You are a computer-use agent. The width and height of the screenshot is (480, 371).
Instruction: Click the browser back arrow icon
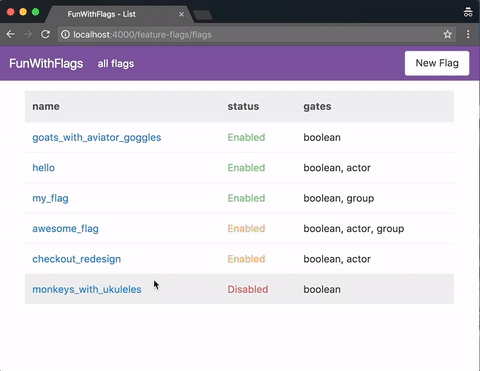(11, 34)
